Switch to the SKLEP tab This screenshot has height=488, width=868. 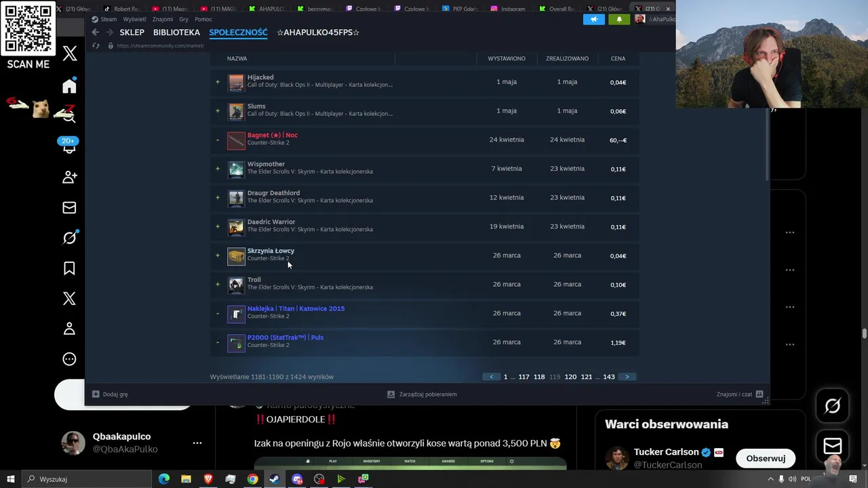pyautogui.click(x=132, y=33)
